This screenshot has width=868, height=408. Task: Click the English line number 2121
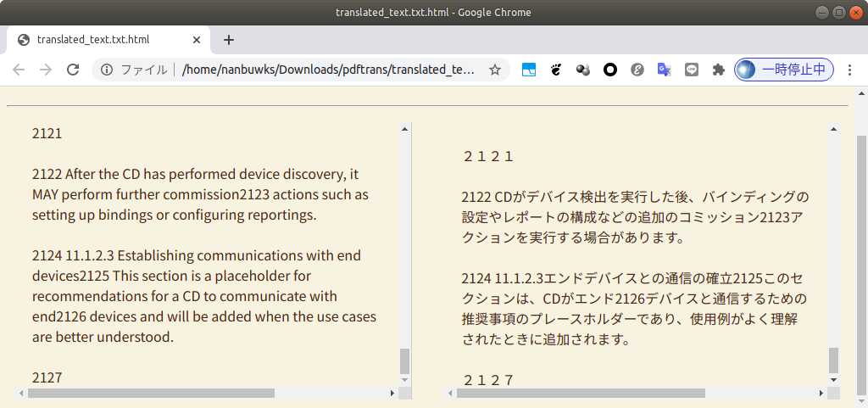tap(47, 133)
